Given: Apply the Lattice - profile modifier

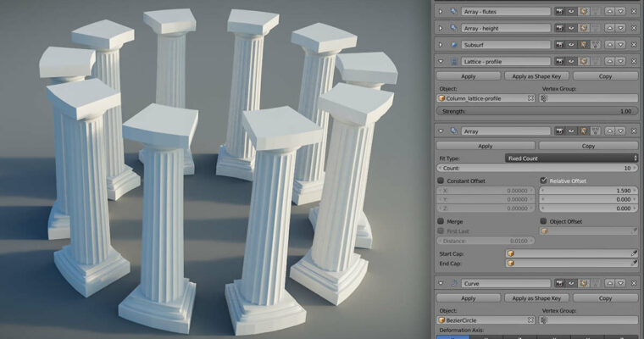Looking at the screenshot, I should [469, 76].
